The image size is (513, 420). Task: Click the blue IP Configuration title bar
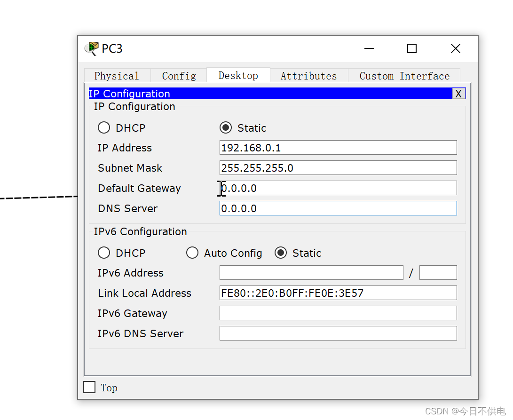tap(271, 94)
